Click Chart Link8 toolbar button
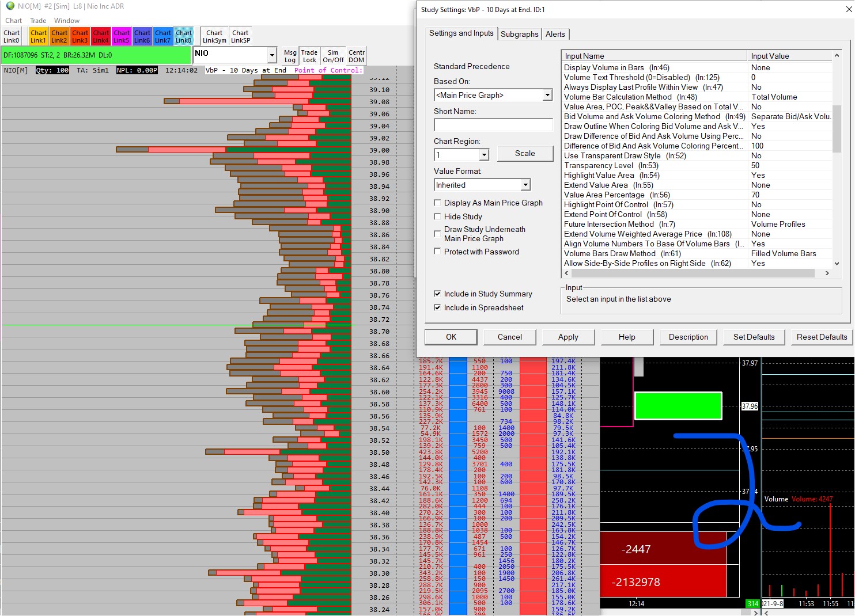 coord(184,36)
